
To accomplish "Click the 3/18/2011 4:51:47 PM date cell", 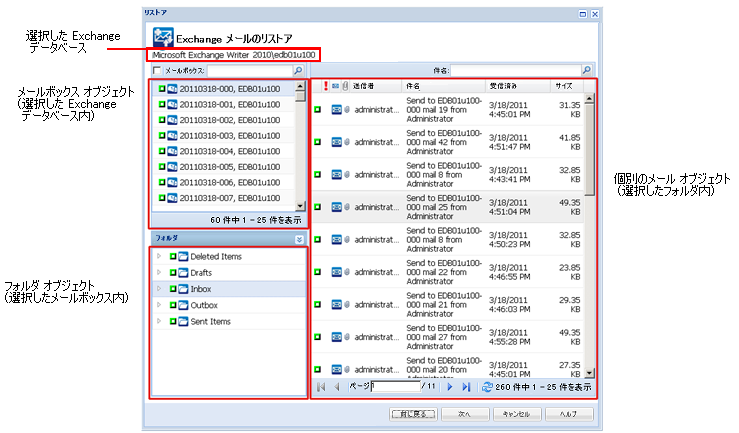I will tap(509, 142).
